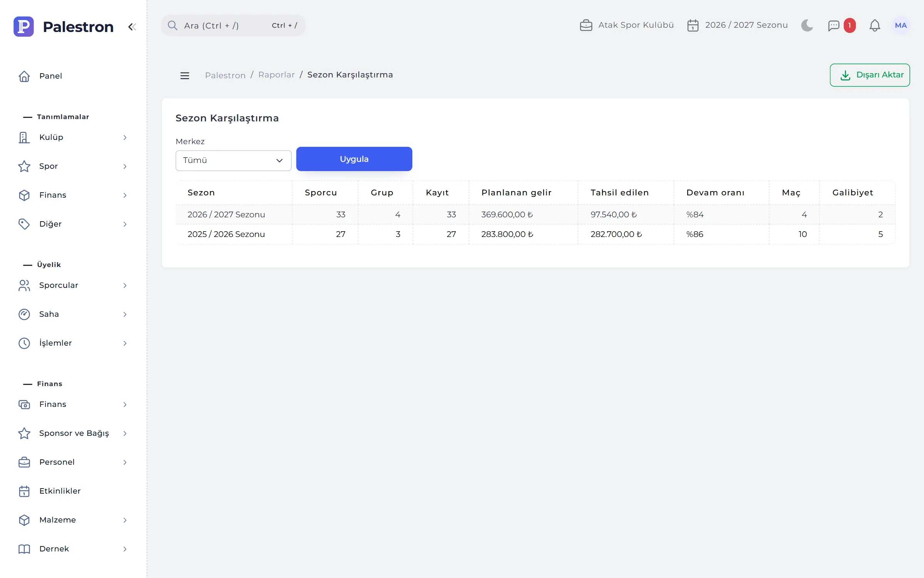
Task: Open the chat messages icon
Action: (834, 25)
